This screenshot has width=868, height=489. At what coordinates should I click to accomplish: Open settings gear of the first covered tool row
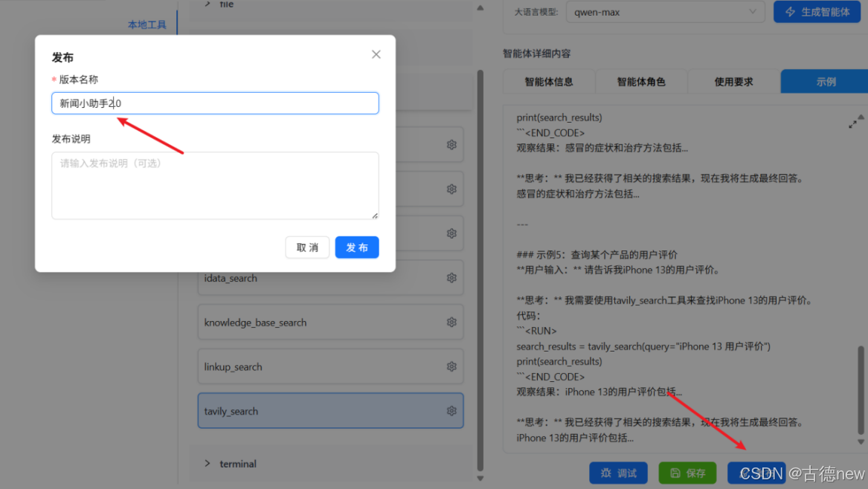click(x=451, y=145)
